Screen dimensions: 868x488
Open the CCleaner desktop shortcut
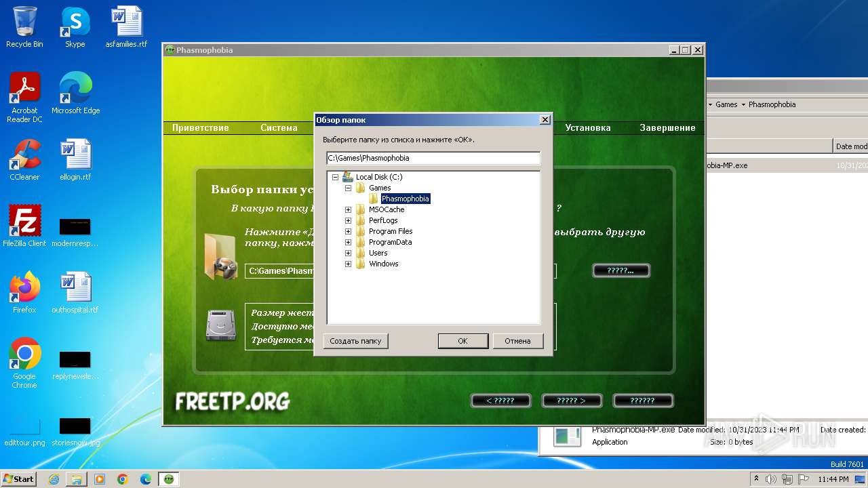point(24,160)
